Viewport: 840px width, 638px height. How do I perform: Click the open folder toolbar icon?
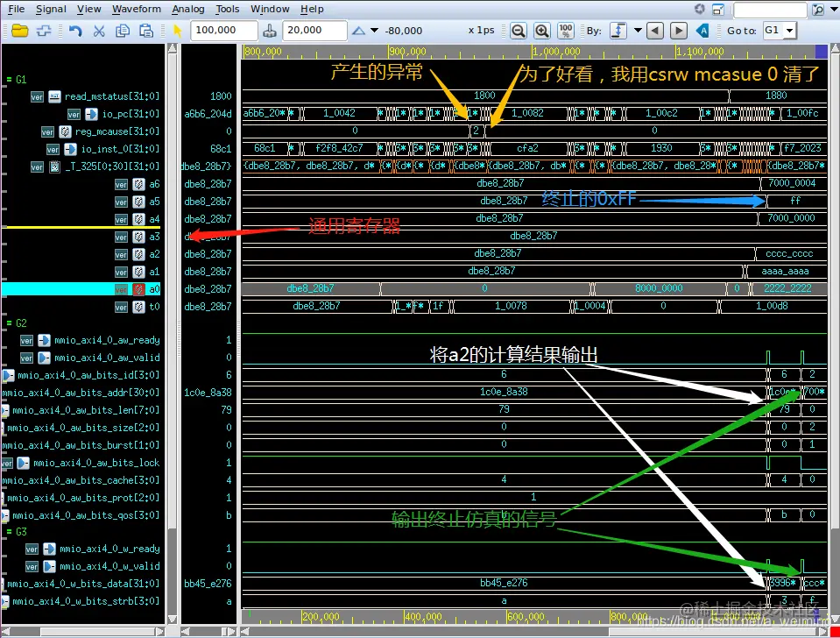(20, 31)
